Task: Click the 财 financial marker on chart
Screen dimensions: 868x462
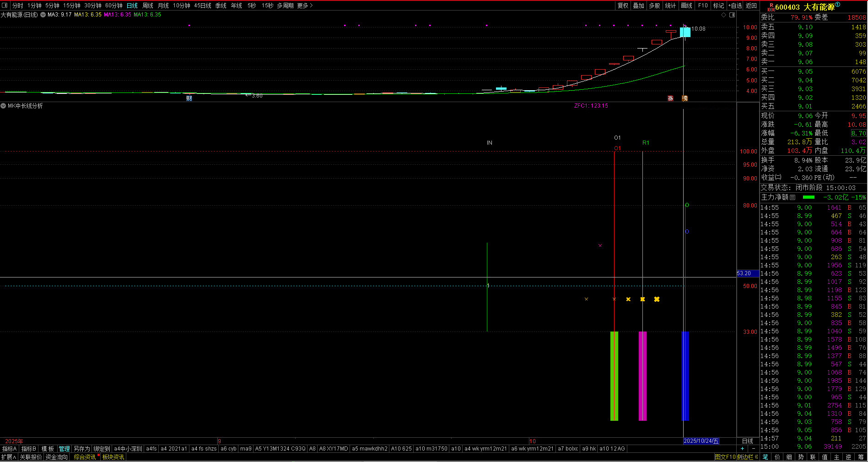Action: (189, 98)
